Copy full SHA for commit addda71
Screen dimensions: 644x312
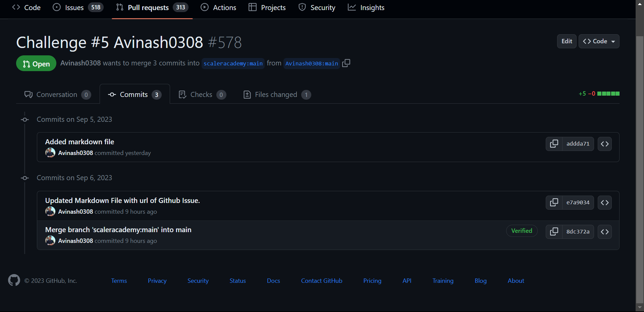click(x=554, y=144)
